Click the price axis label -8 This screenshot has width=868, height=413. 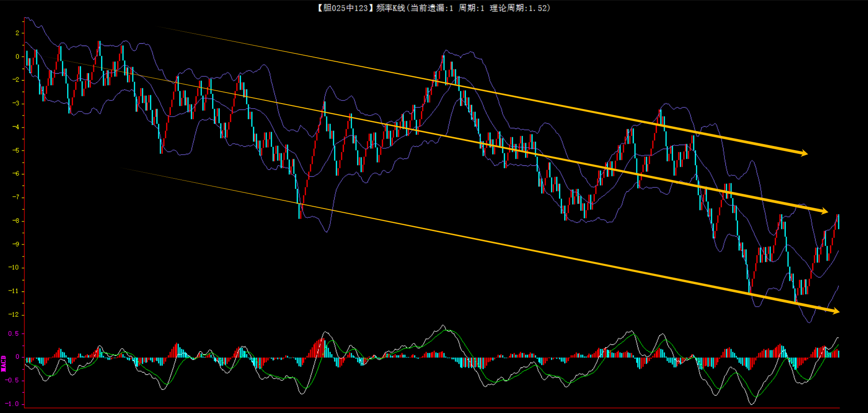click(15, 221)
